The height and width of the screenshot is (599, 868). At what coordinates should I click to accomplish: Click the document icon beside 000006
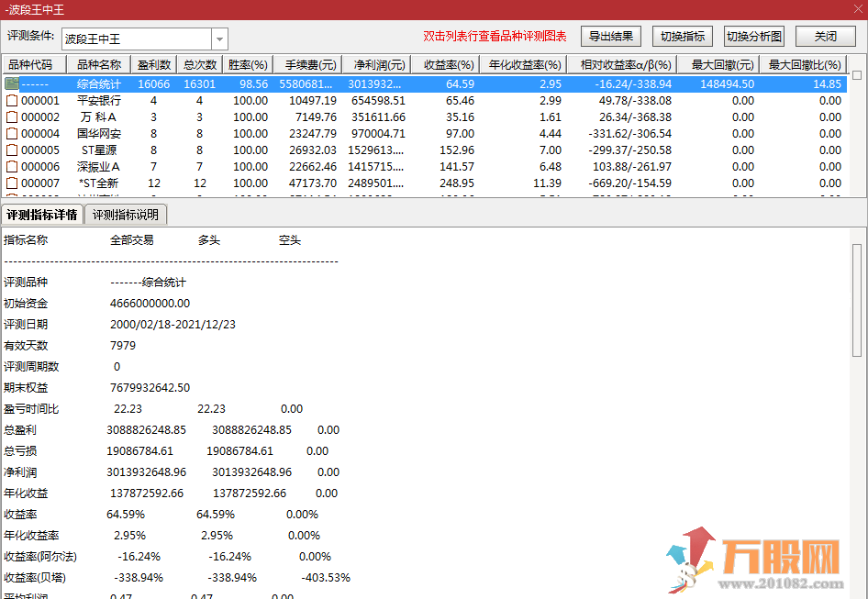click(x=12, y=167)
